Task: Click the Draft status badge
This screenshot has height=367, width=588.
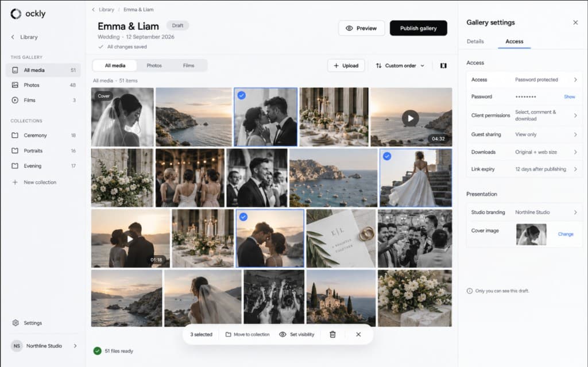Action: (x=178, y=25)
